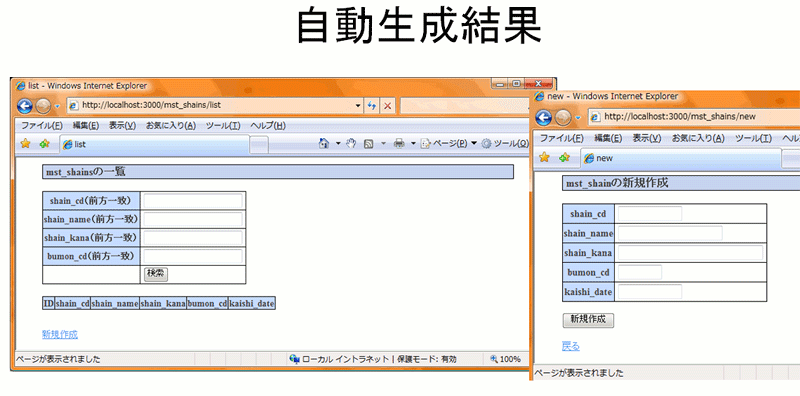The height and width of the screenshot is (396, 800).
Task: Click Favorites star icon in list window
Action: [x=25, y=144]
